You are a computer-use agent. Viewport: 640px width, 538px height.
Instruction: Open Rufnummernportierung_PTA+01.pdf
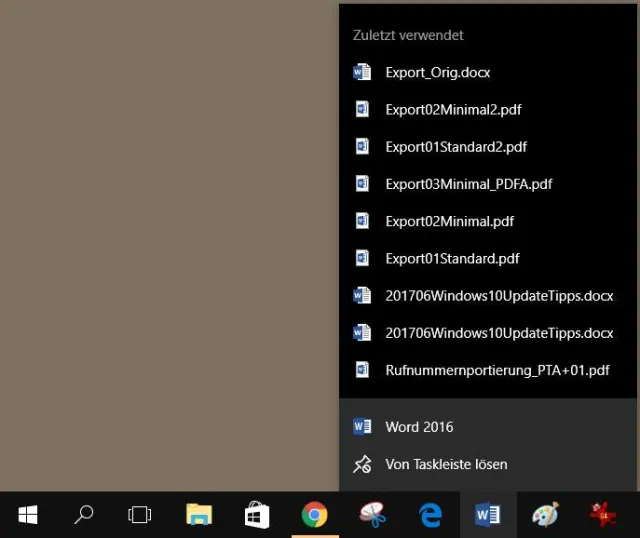497,370
